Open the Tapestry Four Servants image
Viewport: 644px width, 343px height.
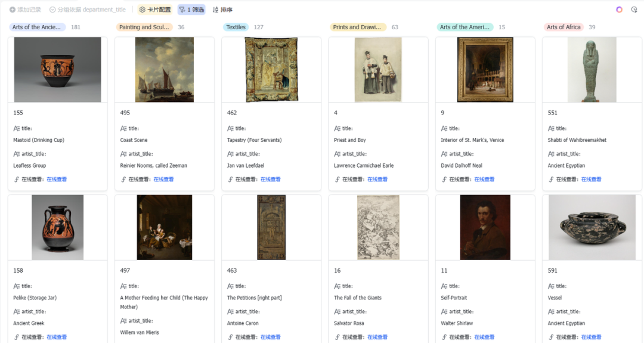click(x=271, y=69)
